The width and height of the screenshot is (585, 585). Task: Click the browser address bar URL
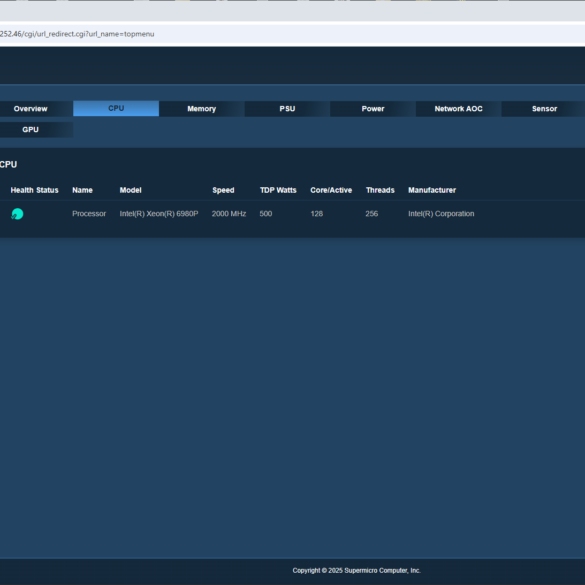click(x=77, y=34)
